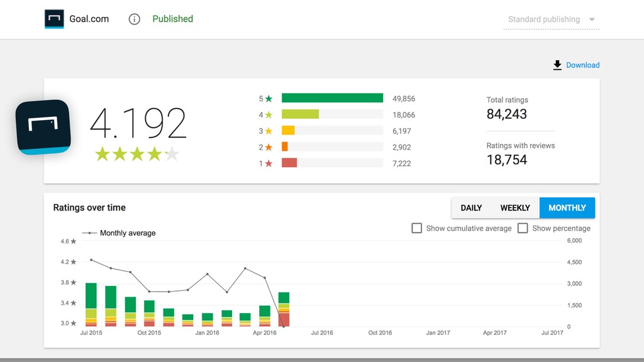Image resolution: width=644 pixels, height=362 pixels.
Task: Click the 5 star rating icon
Action: tap(269, 99)
